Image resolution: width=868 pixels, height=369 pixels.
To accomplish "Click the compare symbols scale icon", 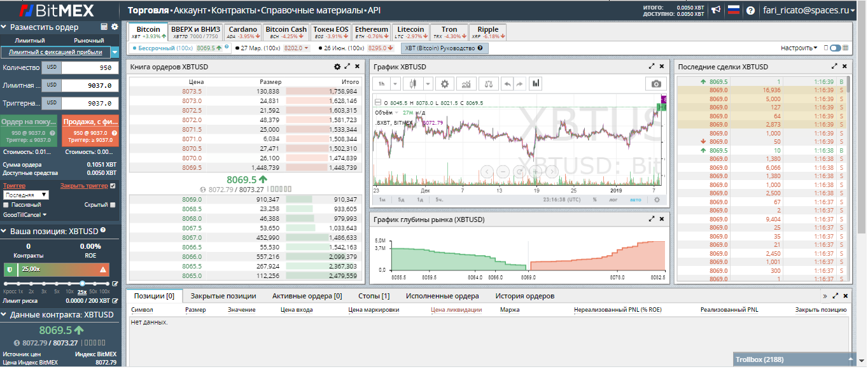I will (x=487, y=83).
